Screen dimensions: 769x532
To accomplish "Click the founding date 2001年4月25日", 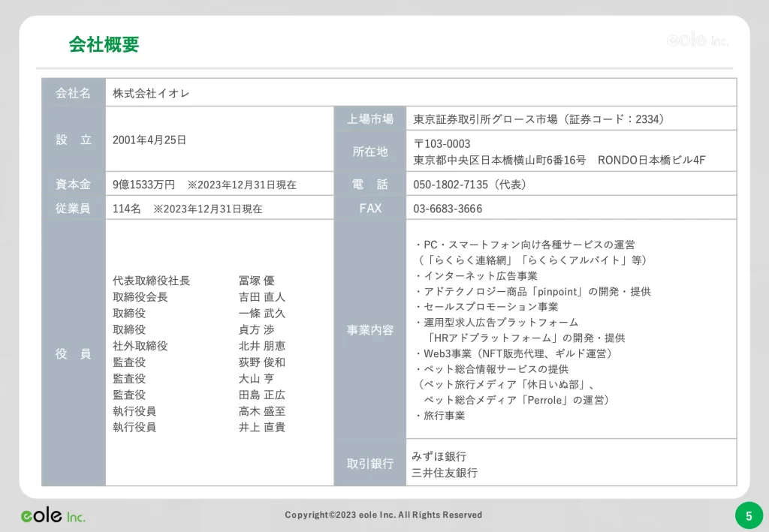I will 149,140.
